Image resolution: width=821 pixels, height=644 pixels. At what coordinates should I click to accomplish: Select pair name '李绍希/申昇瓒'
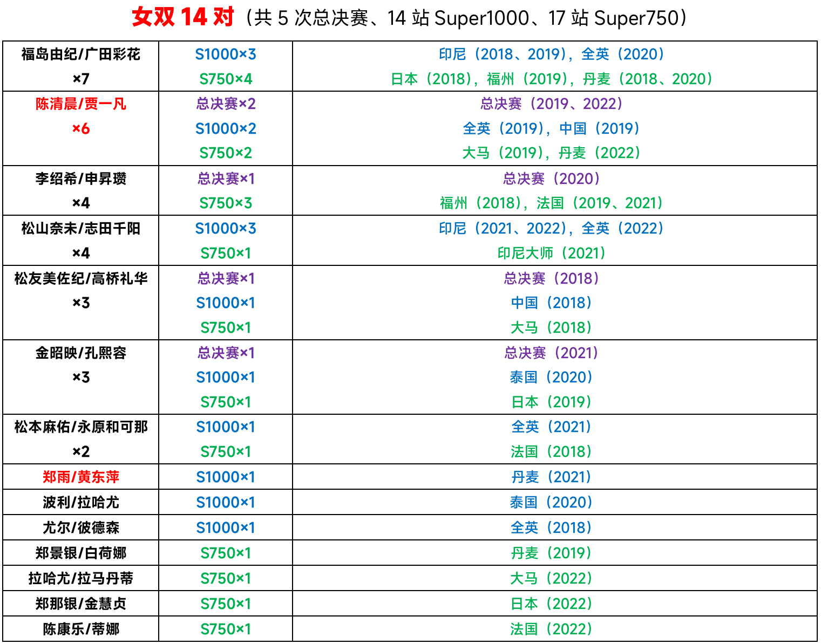point(81,179)
